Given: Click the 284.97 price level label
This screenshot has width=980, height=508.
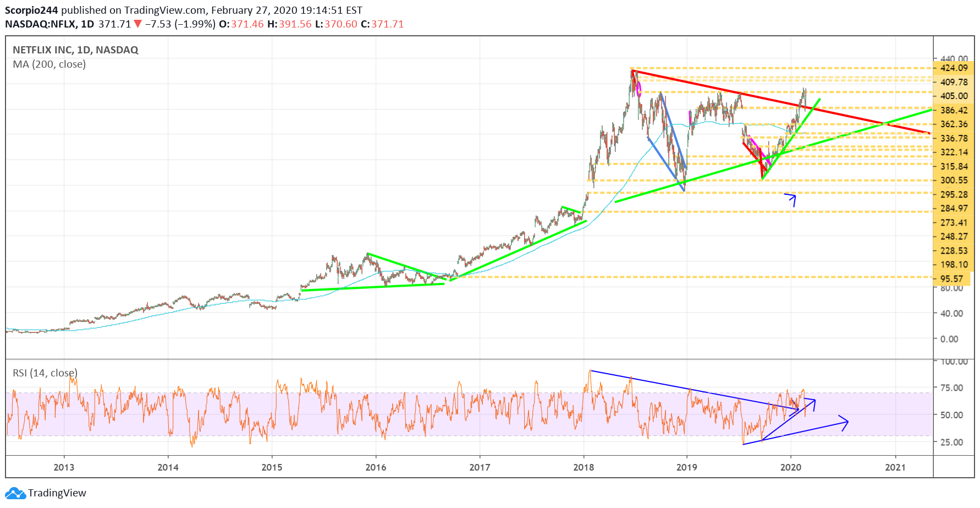Looking at the screenshot, I should point(954,209).
